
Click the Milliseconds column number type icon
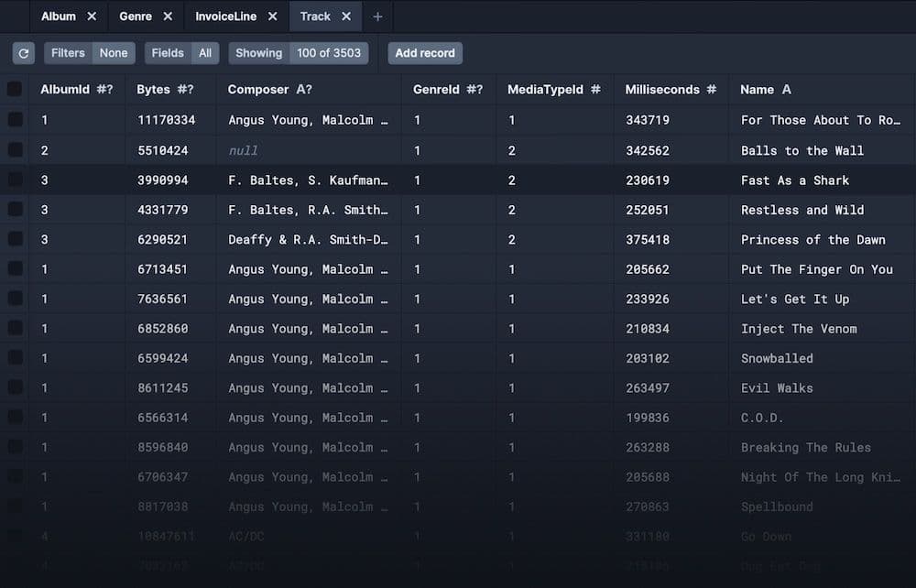(x=711, y=90)
